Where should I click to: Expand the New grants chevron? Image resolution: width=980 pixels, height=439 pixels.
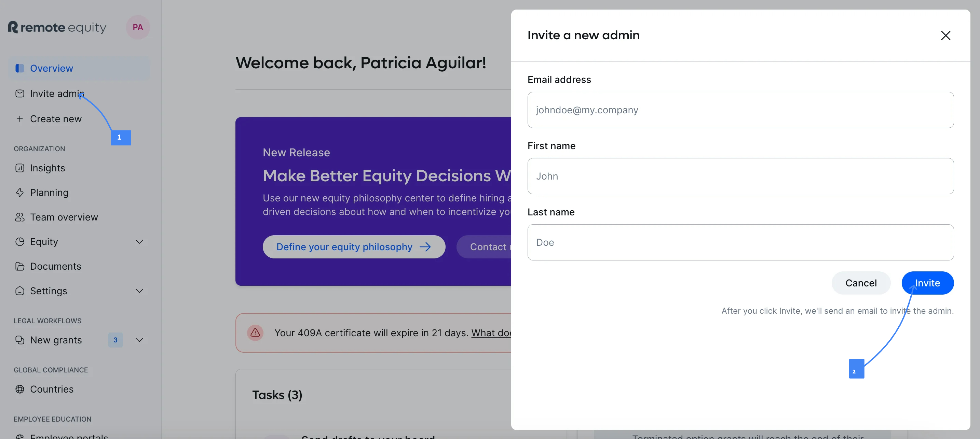[x=140, y=340]
